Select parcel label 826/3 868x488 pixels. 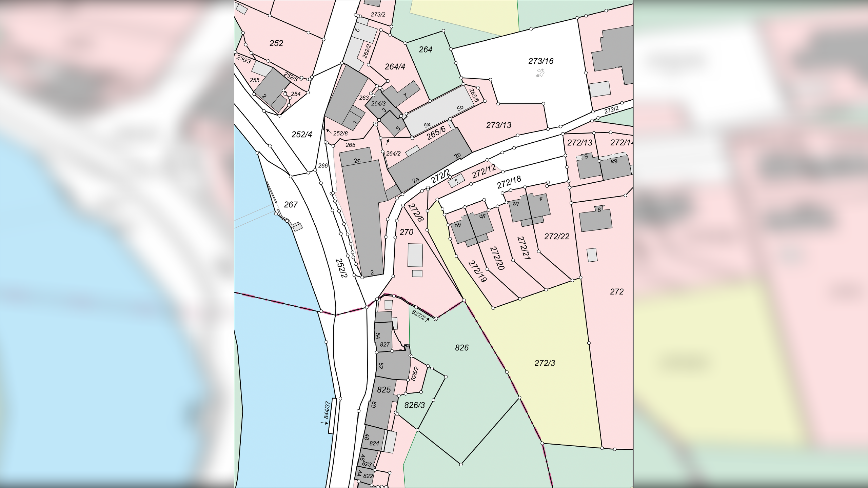tap(414, 405)
